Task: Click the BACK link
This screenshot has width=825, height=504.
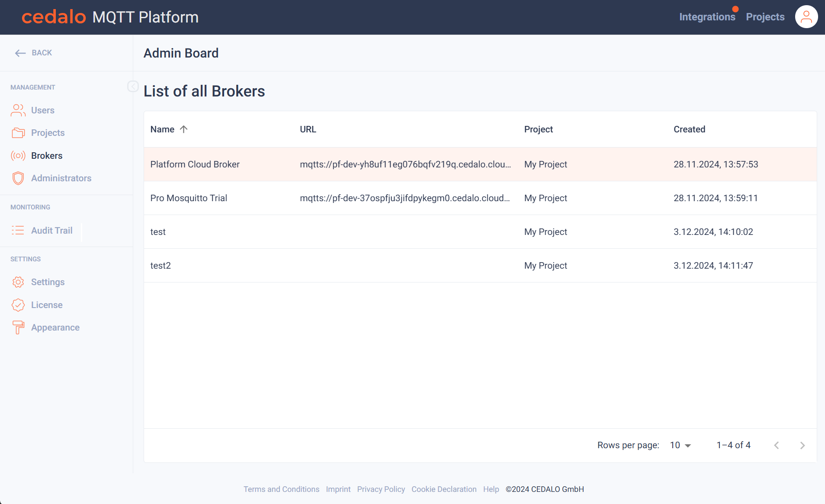Action: point(42,53)
